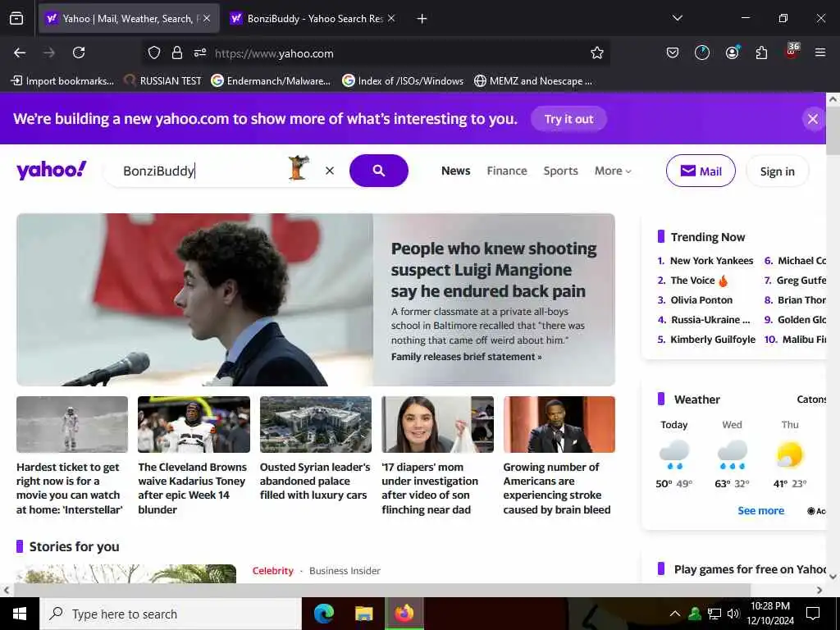Screen dimensions: 840x630
Task: Open the Finance navigation item
Action: 507,171
